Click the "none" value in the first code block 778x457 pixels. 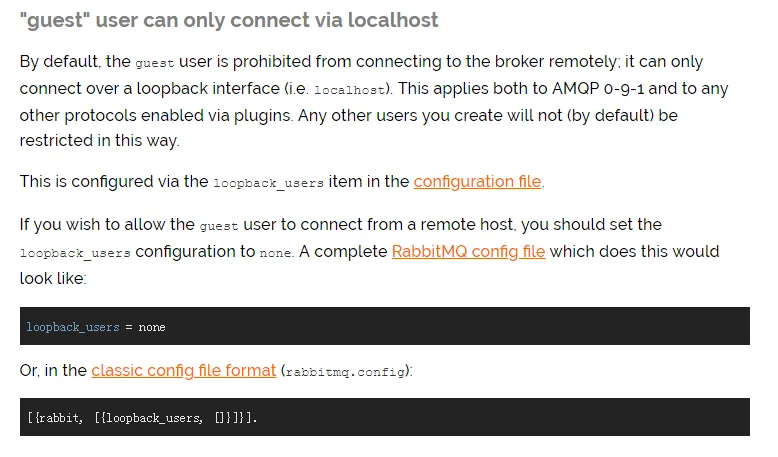point(152,327)
